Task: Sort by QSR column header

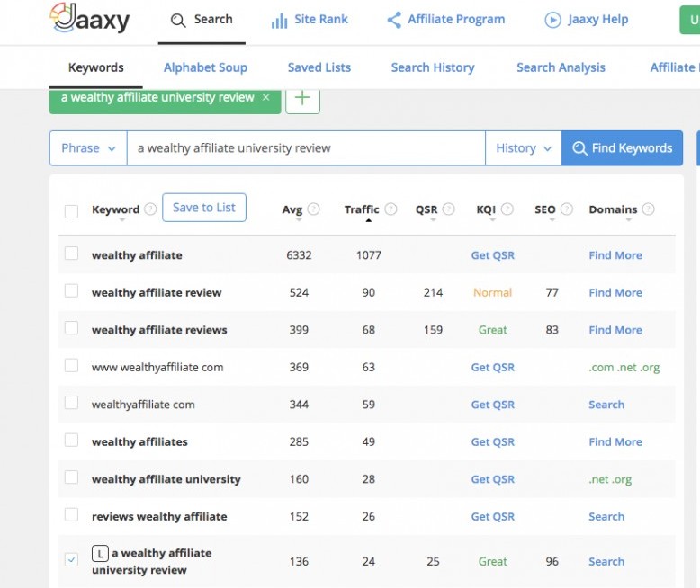Action: tap(426, 209)
